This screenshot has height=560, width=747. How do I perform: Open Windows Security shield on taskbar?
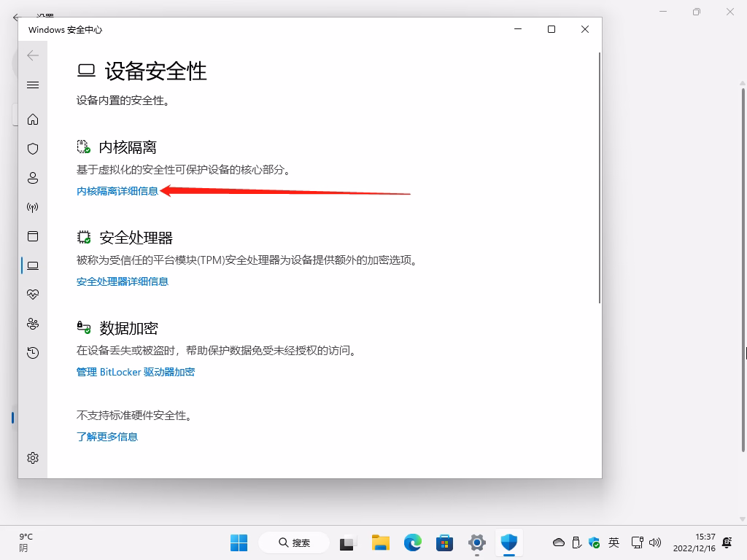pyautogui.click(x=508, y=542)
